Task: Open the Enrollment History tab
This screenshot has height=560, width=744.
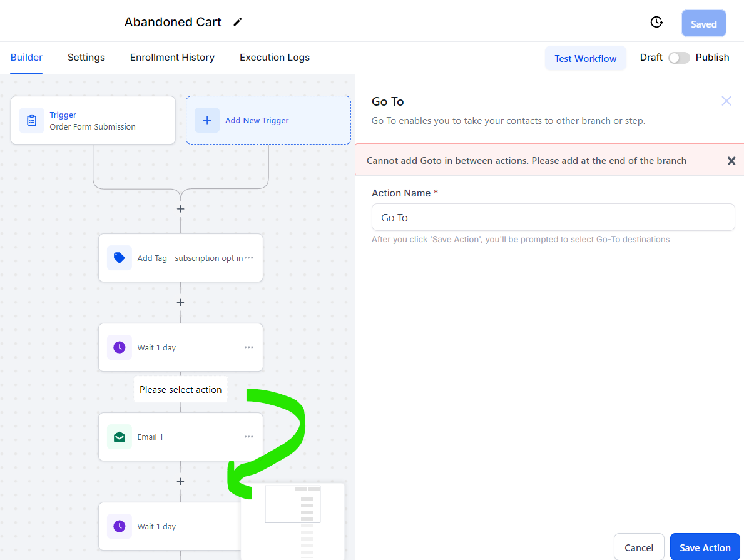Action: 172,58
